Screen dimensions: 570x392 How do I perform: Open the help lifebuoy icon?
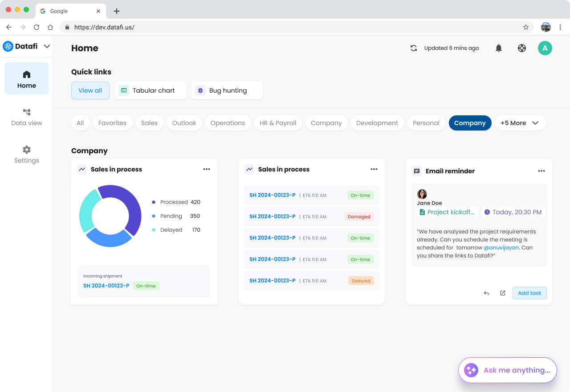(522, 48)
